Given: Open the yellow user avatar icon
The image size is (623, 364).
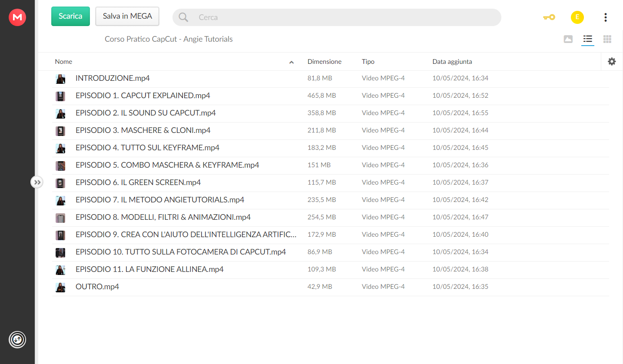Looking at the screenshot, I should (577, 17).
